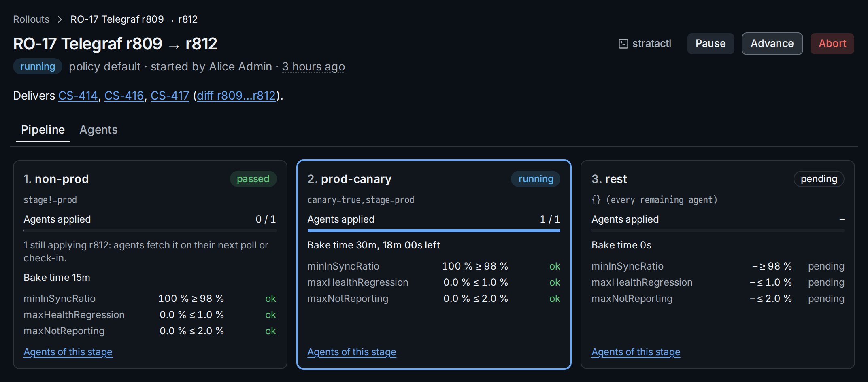868x382 pixels.
Task: Switch to the Agents tab
Action: pyautogui.click(x=98, y=130)
